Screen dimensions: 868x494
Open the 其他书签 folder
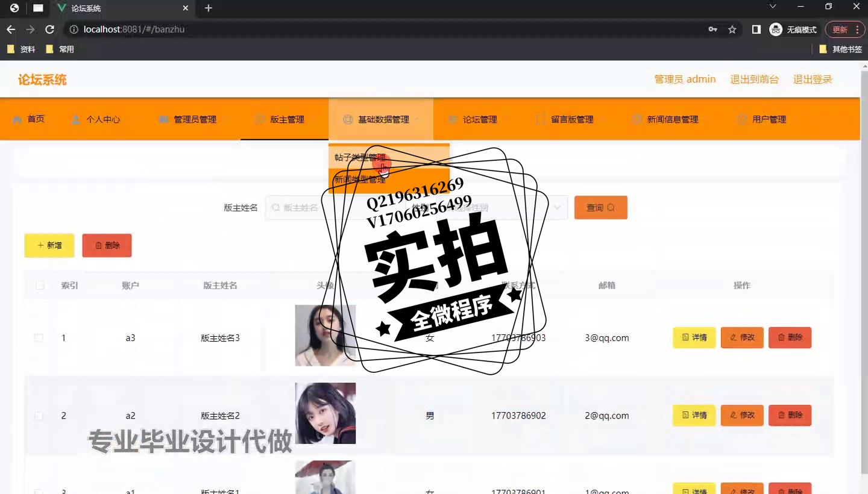point(841,49)
